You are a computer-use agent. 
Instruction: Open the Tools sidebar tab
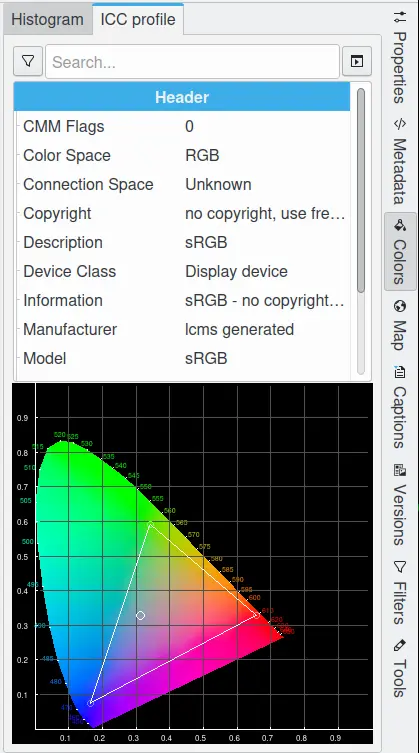click(x=400, y=668)
